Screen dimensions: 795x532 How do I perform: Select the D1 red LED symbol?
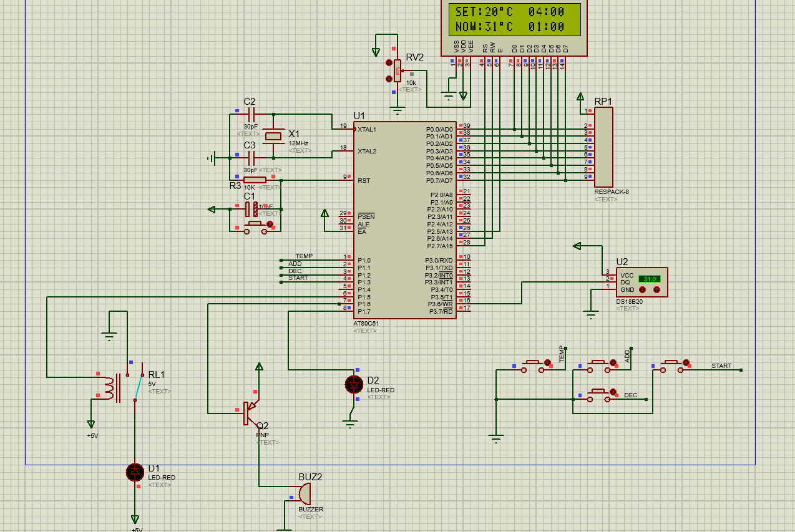(135, 472)
